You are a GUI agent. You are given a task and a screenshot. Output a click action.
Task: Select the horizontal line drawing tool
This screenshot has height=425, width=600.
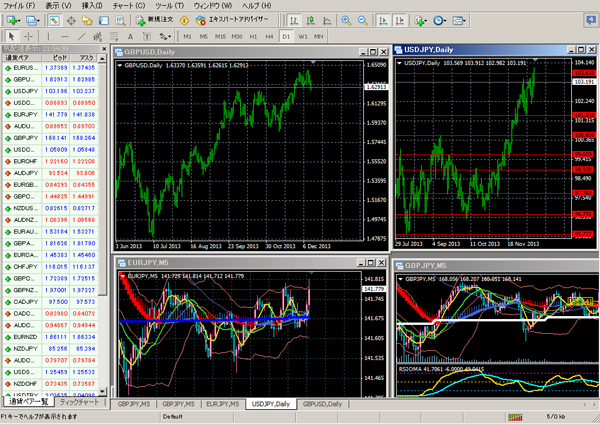tap(65, 36)
